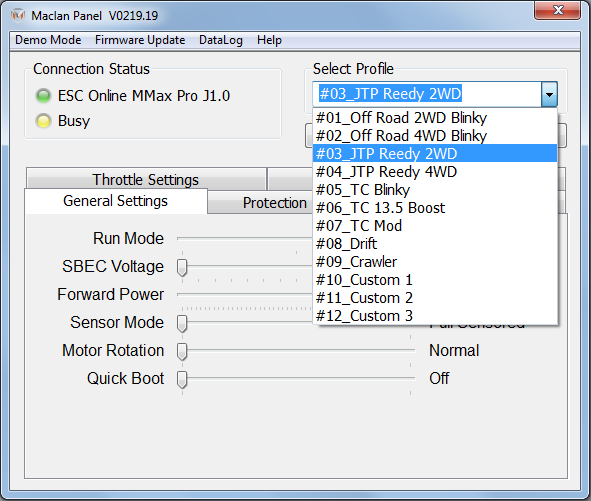Choose profile #11_Custom 2

point(435,298)
